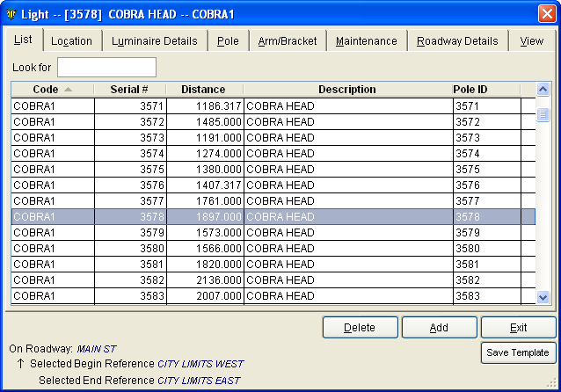Screen dimensions: 561x392
Task: Click Pole ID cell 3577
Action: click(487, 200)
